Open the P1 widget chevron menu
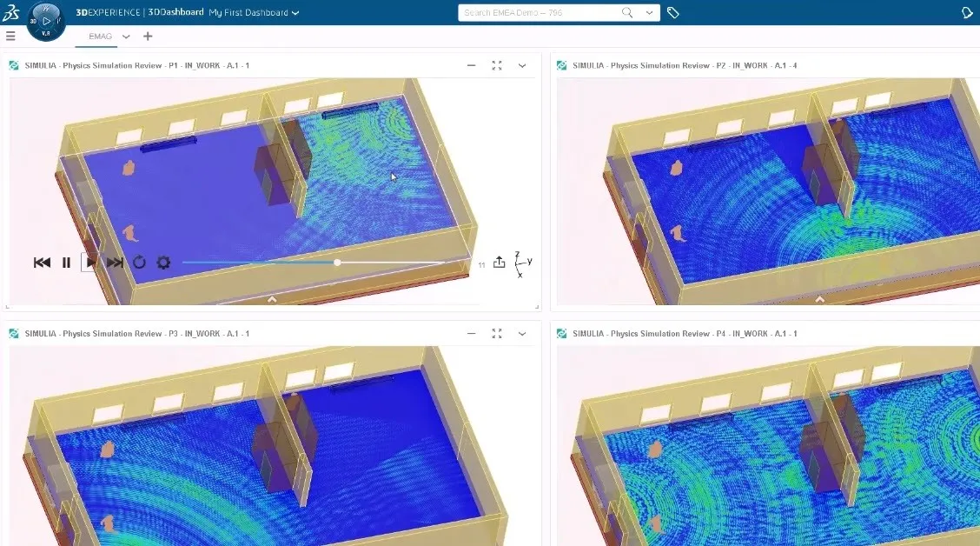 (x=522, y=65)
